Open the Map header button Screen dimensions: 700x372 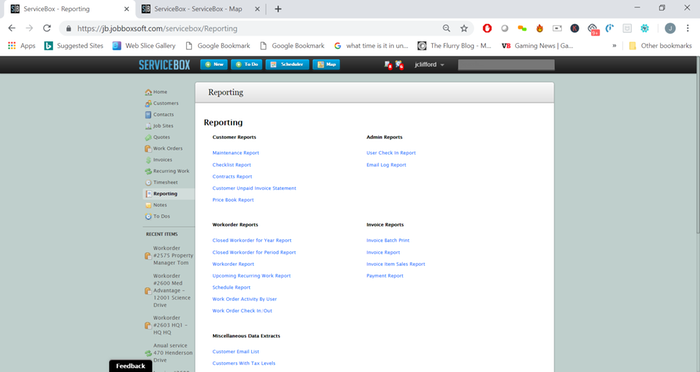(x=326, y=64)
